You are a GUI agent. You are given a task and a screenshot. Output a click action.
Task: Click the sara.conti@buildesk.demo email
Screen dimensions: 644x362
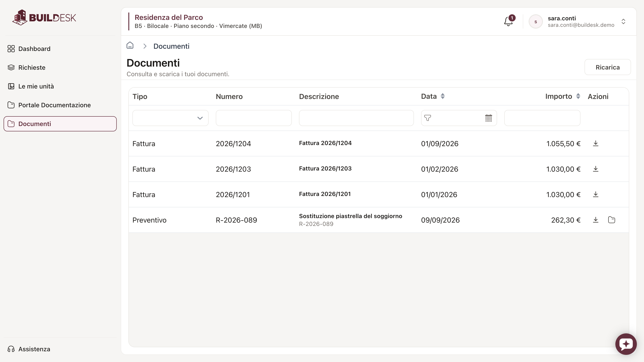pos(581,25)
